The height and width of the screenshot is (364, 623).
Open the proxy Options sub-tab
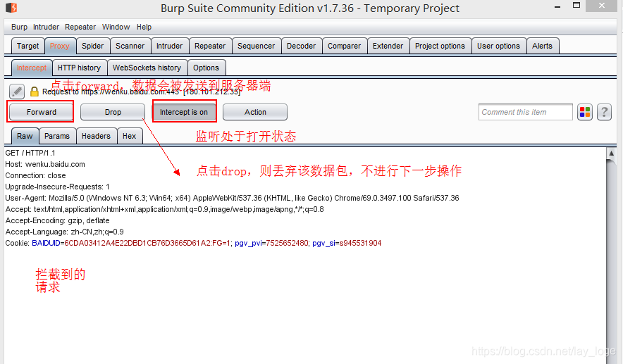(x=206, y=68)
